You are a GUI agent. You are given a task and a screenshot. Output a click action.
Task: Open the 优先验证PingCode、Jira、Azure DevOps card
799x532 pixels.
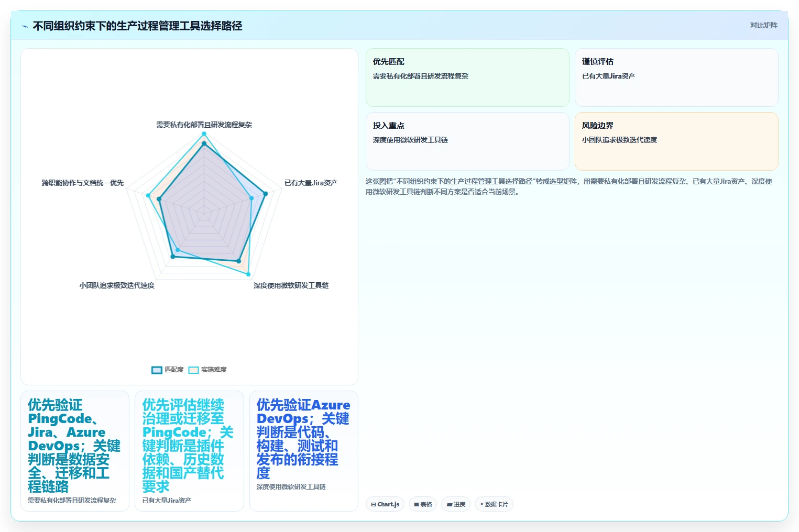pos(75,451)
